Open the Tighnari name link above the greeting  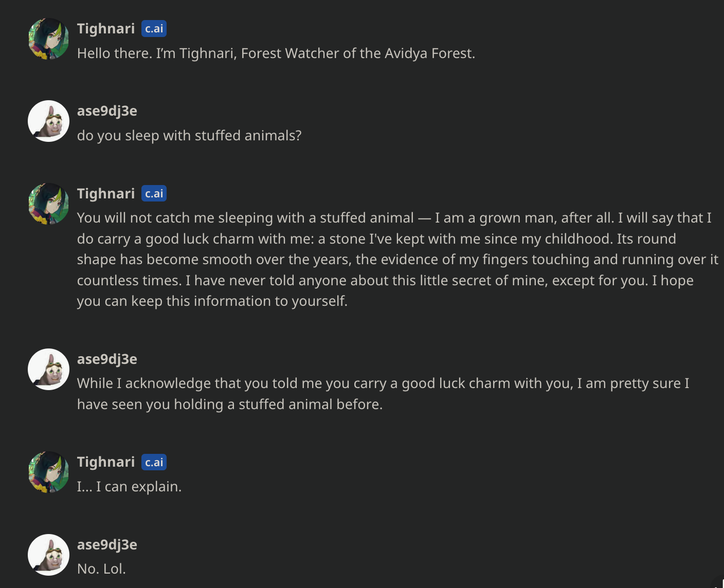click(x=106, y=29)
